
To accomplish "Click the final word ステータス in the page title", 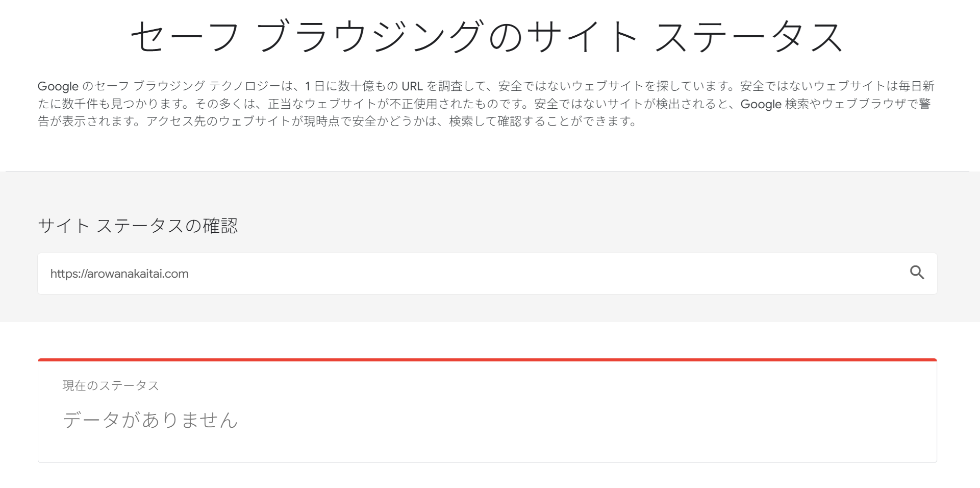I will click(748, 37).
